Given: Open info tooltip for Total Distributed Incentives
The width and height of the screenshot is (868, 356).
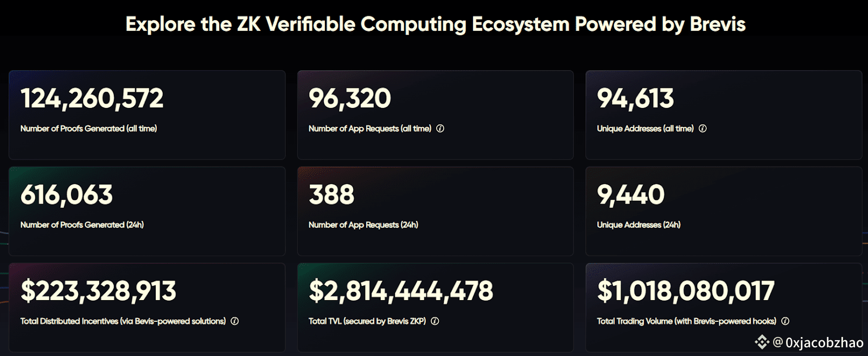Looking at the screenshot, I should pos(234,321).
